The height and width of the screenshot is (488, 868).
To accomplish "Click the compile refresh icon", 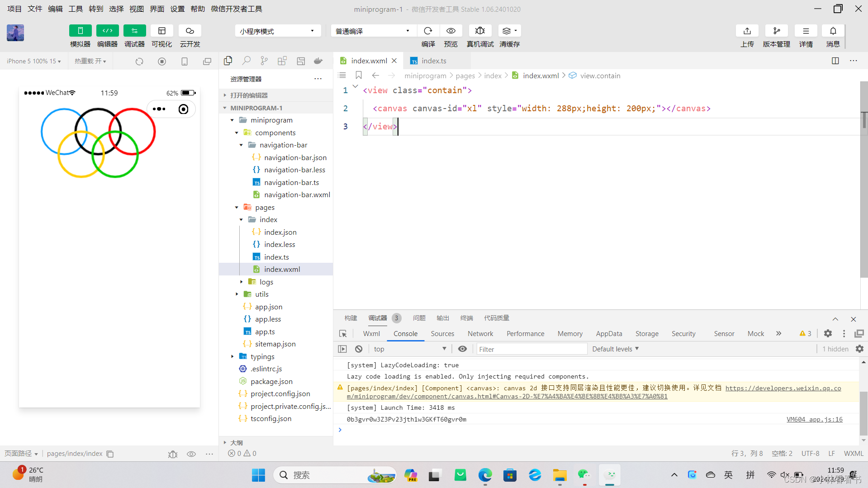I will pyautogui.click(x=428, y=31).
